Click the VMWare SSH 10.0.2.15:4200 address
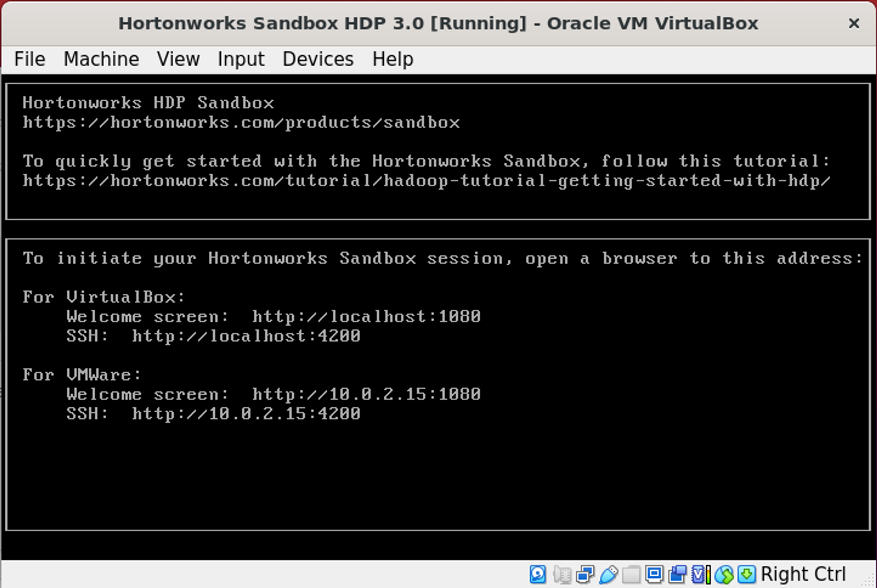This screenshot has width=877, height=588. pyautogui.click(x=246, y=413)
